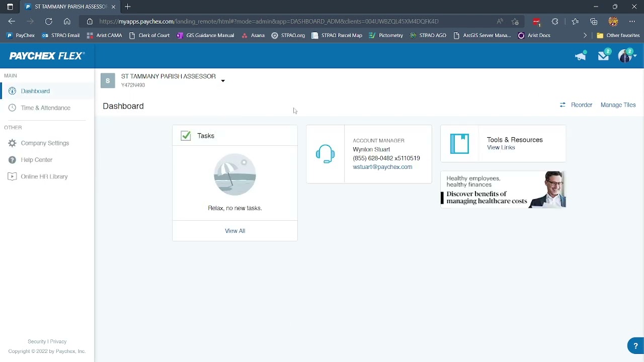Open the announcements megaphone icon
Viewport: 644px width, 362px height.
tap(581, 56)
